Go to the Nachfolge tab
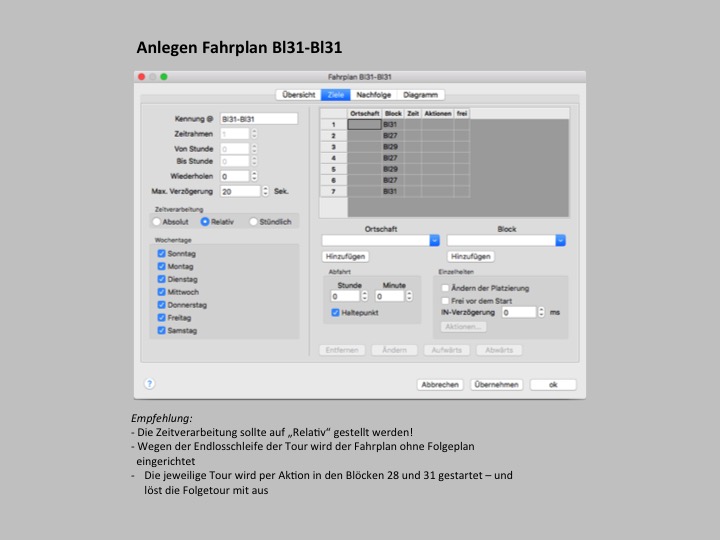Viewport: 720px width, 540px height. (x=373, y=94)
